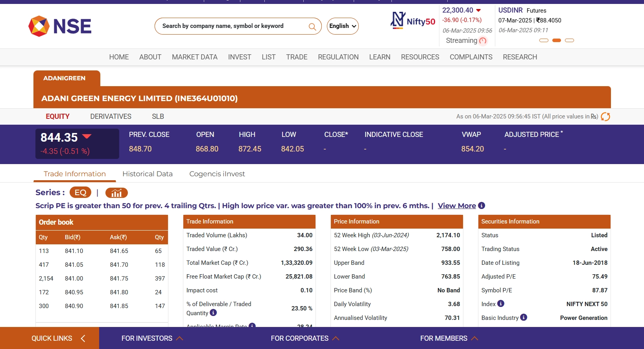Open the English language dropdown
The image size is (644, 349).
[343, 26]
